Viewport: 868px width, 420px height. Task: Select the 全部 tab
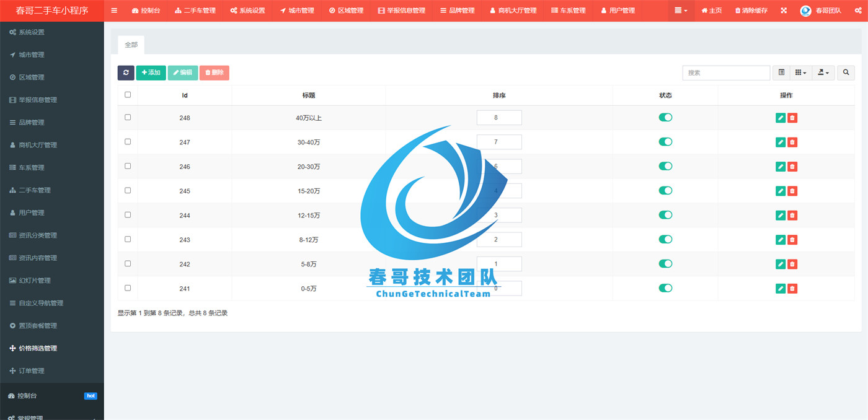click(131, 45)
